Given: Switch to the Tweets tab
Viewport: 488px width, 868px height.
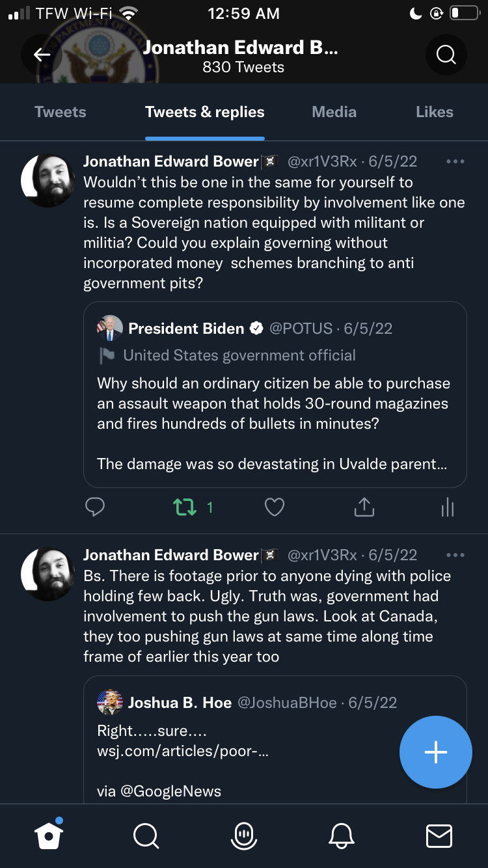Looking at the screenshot, I should pyautogui.click(x=60, y=112).
